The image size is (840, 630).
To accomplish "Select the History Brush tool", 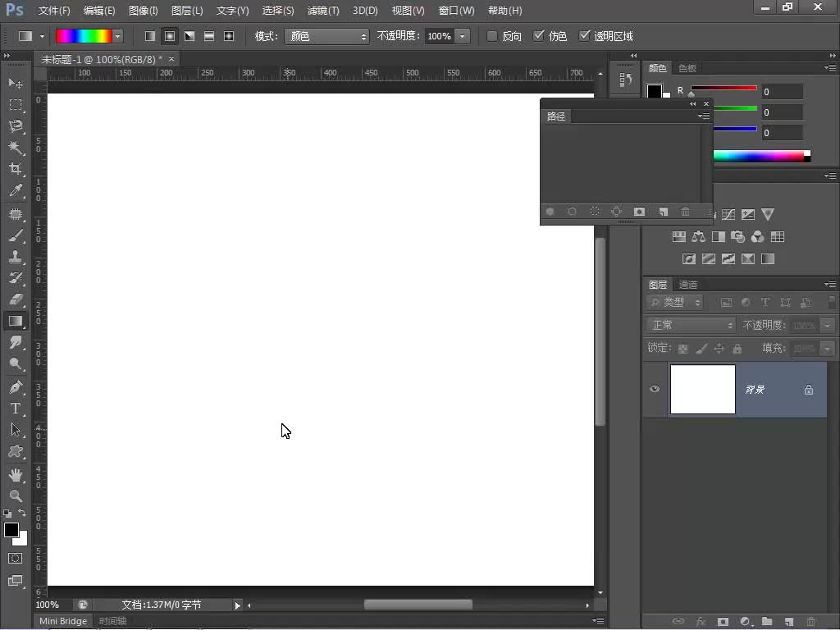I will point(16,278).
